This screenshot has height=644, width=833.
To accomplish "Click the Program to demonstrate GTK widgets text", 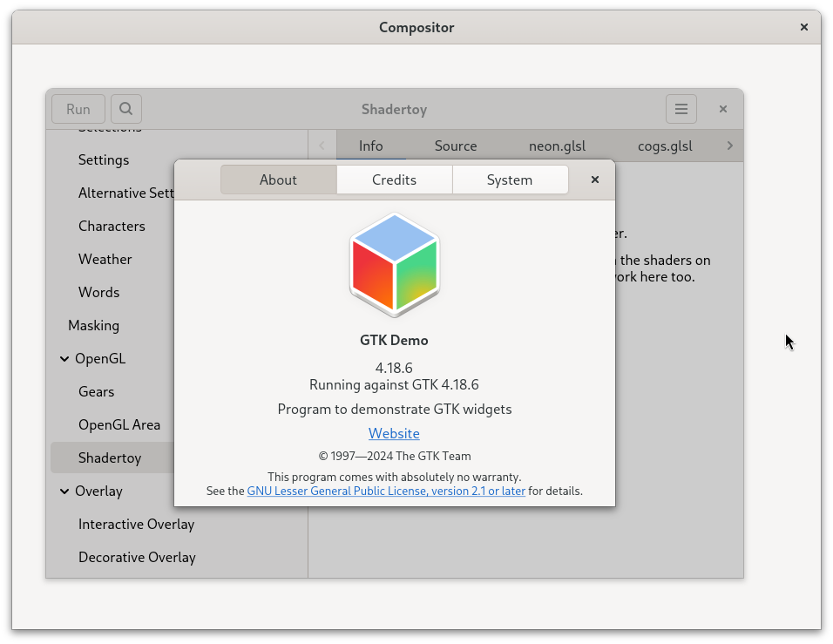I will 395,409.
